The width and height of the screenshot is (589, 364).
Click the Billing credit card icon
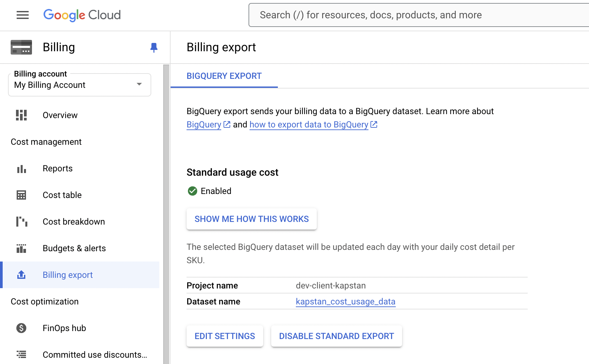[21, 47]
